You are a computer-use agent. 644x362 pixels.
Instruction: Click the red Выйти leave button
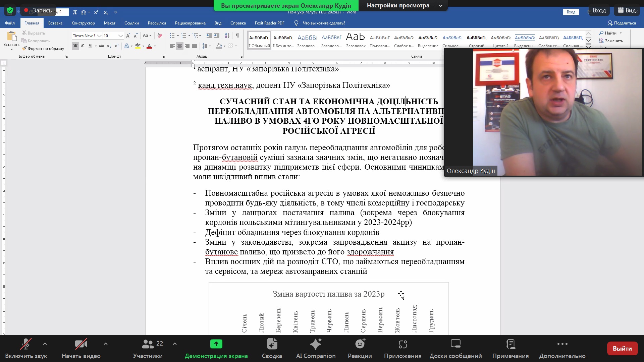(622, 349)
